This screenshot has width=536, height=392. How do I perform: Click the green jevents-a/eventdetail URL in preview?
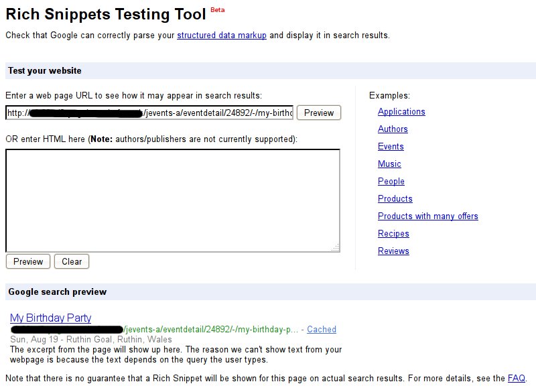click(x=210, y=330)
